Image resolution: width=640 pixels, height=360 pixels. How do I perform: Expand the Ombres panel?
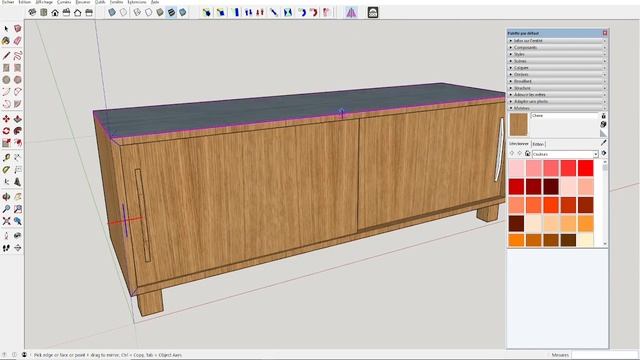click(x=557, y=74)
